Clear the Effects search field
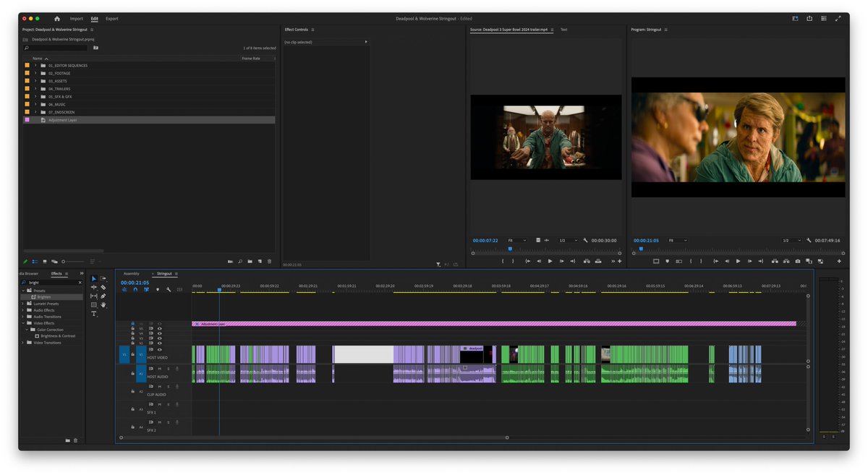The width and height of the screenshot is (868, 475). pyautogui.click(x=80, y=282)
